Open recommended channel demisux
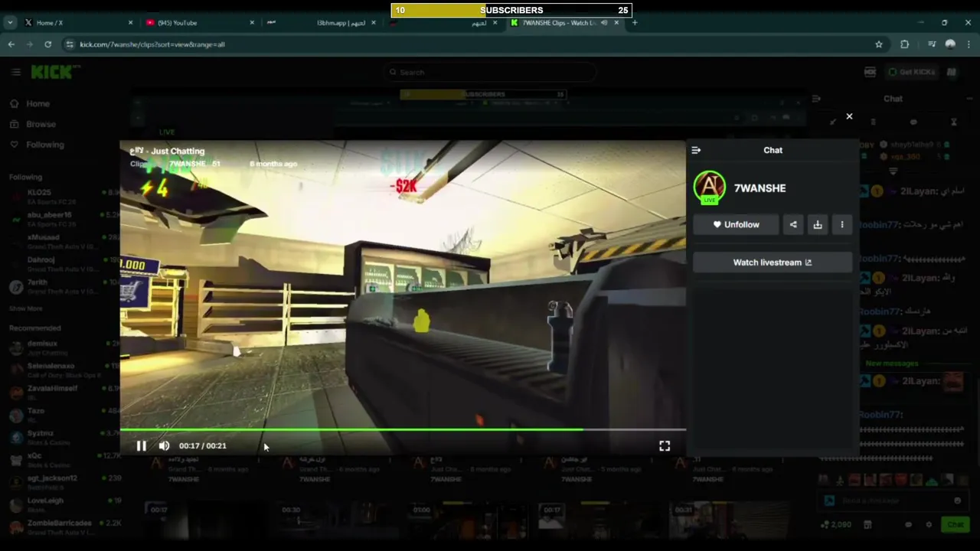980x551 pixels. (63, 347)
